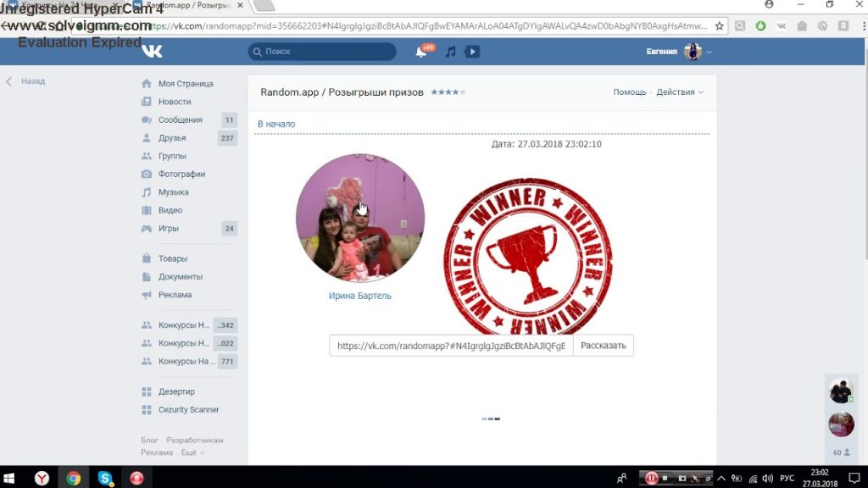Open the Помощь link
Image resolution: width=868 pixels, height=488 pixels.
[629, 92]
